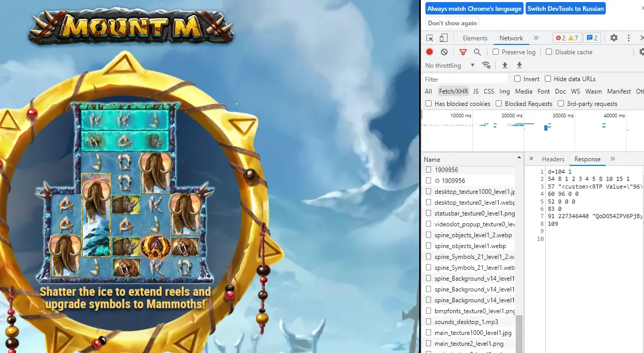The width and height of the screenshot is (644, 353).
Task: Filter requests by JS type
Action: (476, 91)
